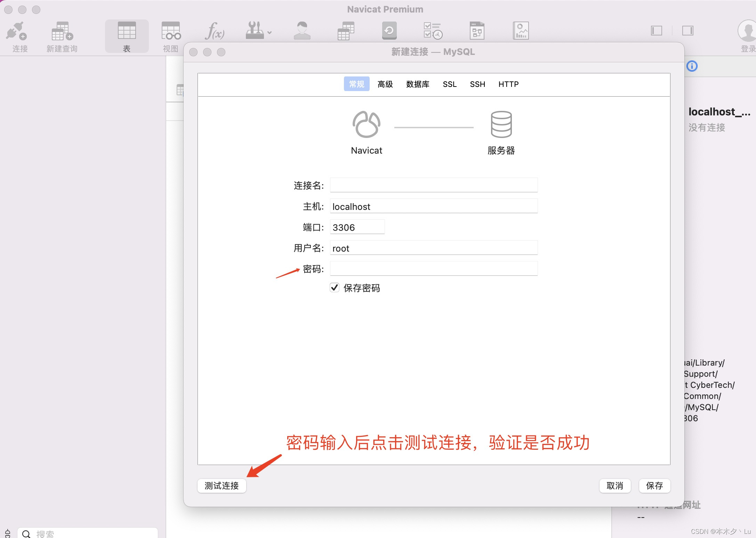The image size is (756, 538).
Task: Click the 登录 user avatar icon
Action: 747,31
